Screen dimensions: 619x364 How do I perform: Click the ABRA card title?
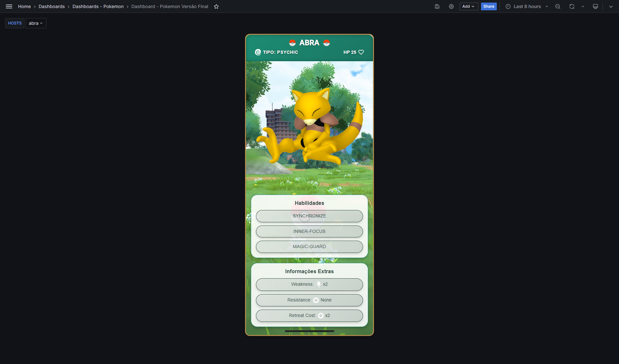pyautogui.click(x=309, y=43)
